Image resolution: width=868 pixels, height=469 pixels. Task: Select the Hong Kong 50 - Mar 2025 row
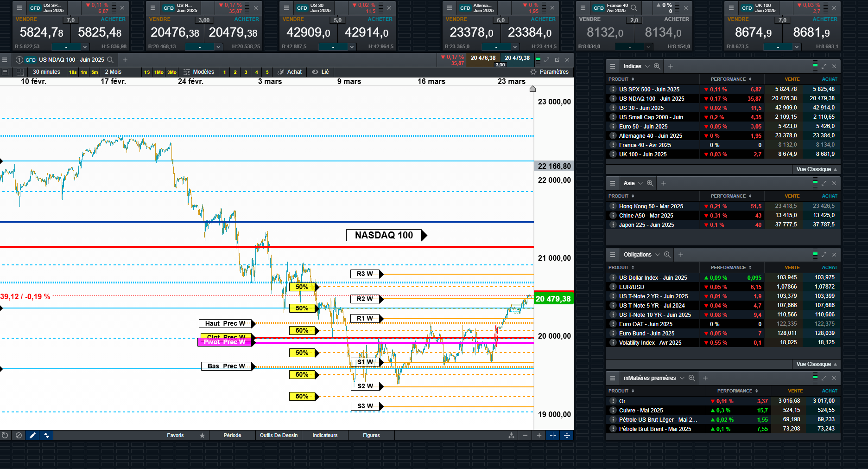click(723, 206)
